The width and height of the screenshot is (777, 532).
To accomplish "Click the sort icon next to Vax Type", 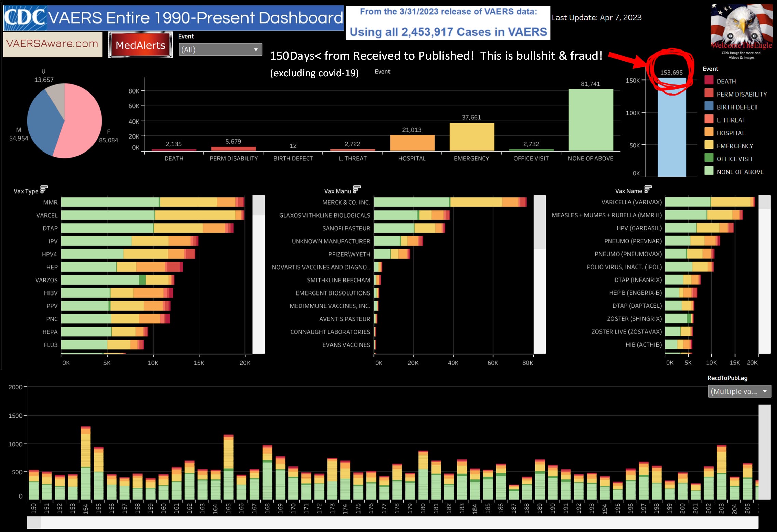I will click(x=44, y=189).
